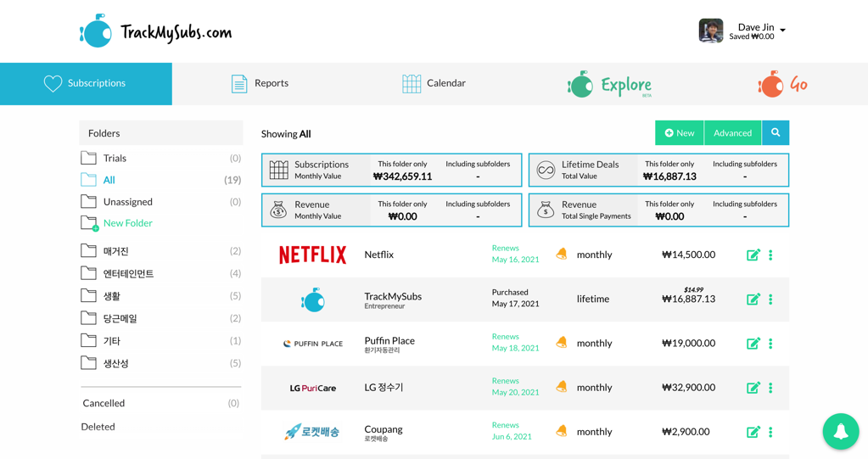Click the ₩342,659.11 monthly value
Viewport: 868px width, 459px height.
tap(402, 176)
